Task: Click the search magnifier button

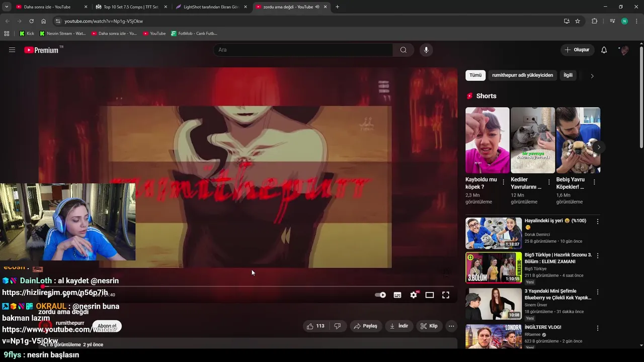Action: pos(404,50)
